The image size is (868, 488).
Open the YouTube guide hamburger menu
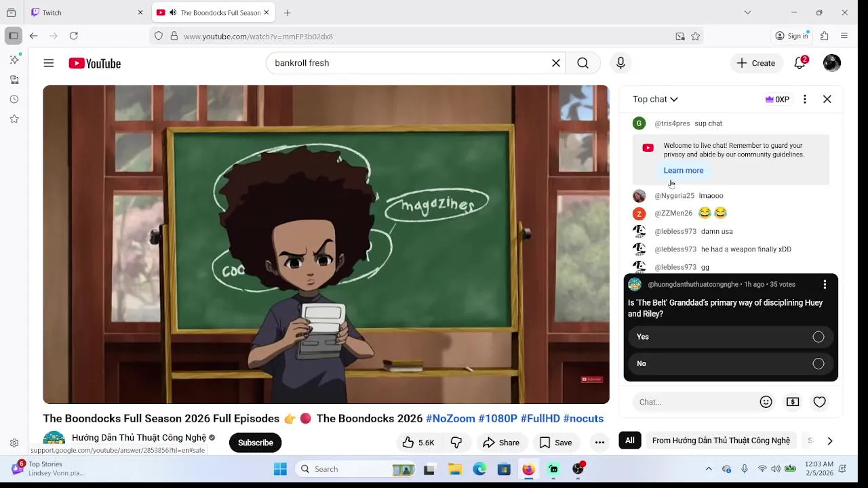pyautogui.click(x=49, y=63)
